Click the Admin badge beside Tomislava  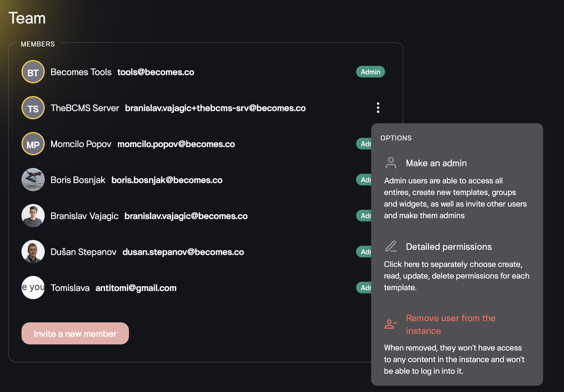tap(364, 288)
